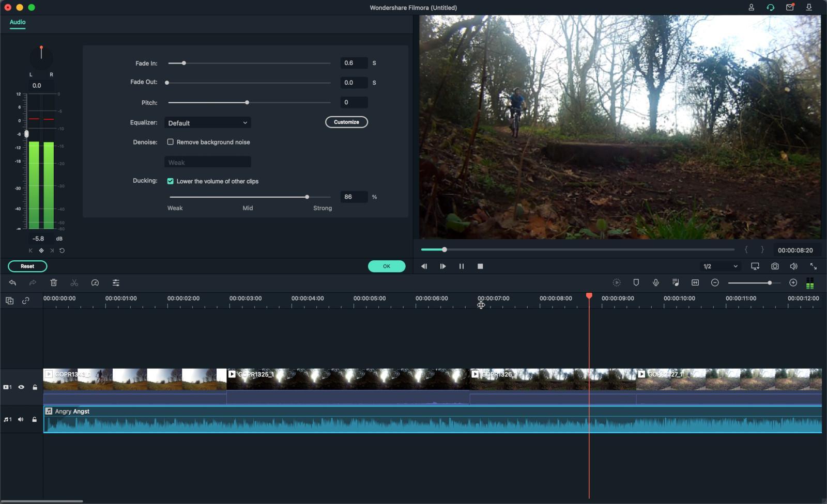
Task: Expand the 1/2 preview quality dropdown
Action: coord(720,266)
